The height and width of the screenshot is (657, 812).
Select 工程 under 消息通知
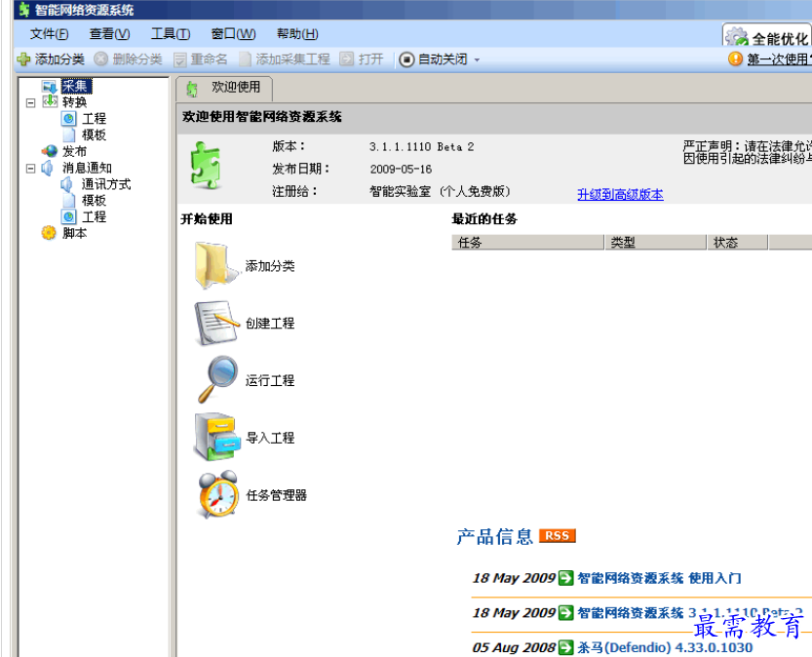94,217
